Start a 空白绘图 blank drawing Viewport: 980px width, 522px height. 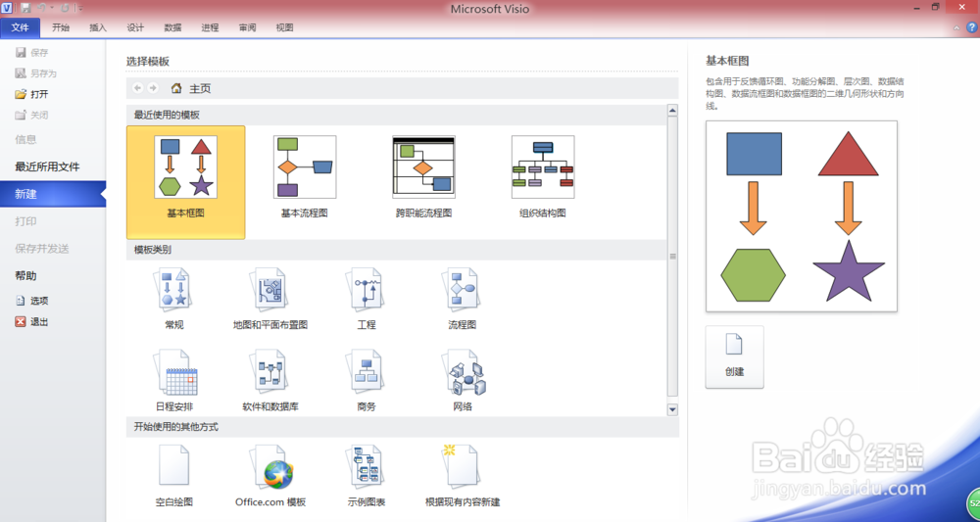[x=174, y=476]
